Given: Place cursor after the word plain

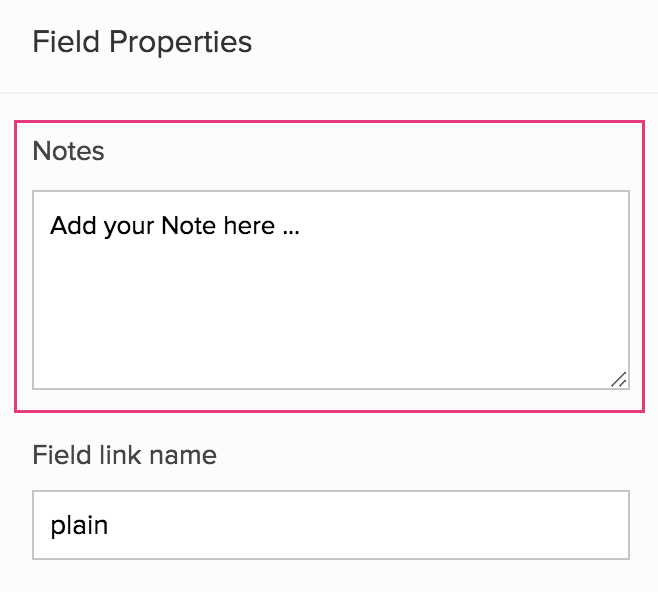Looking at the screenshot, I should (110, 524).
